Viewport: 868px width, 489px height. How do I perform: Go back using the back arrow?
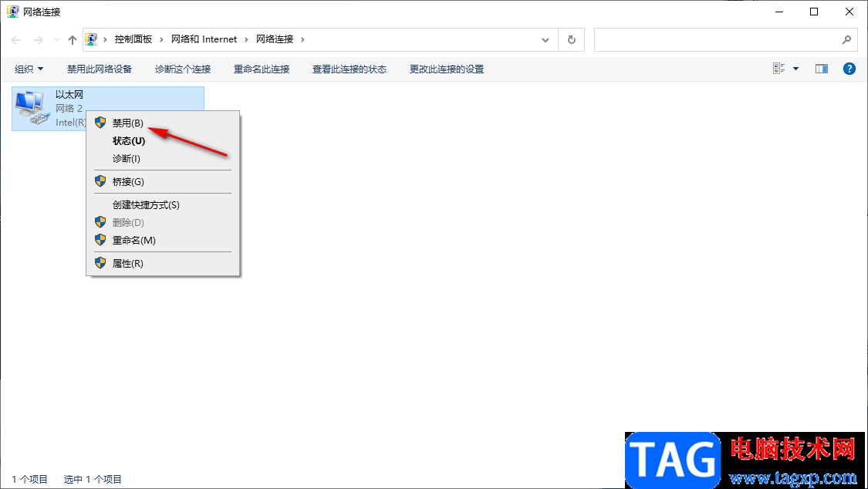[16, 40]
